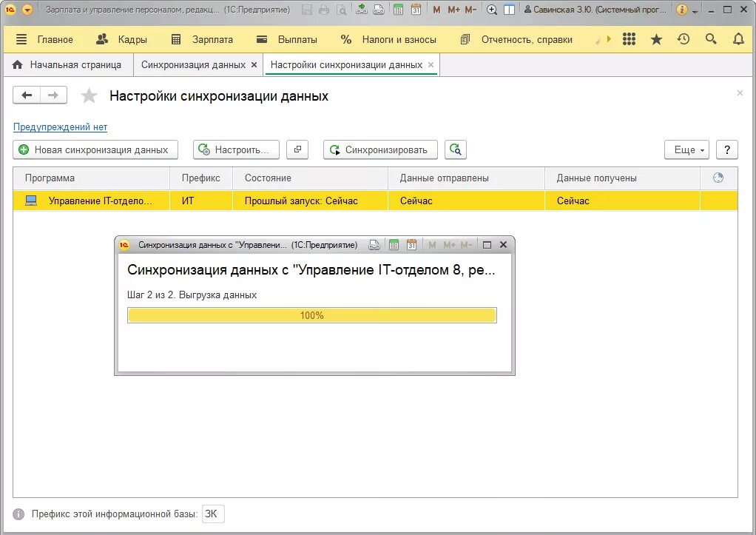
Task: Click the zoom scale magnifier icon
Action: click(x=492, y=10)
